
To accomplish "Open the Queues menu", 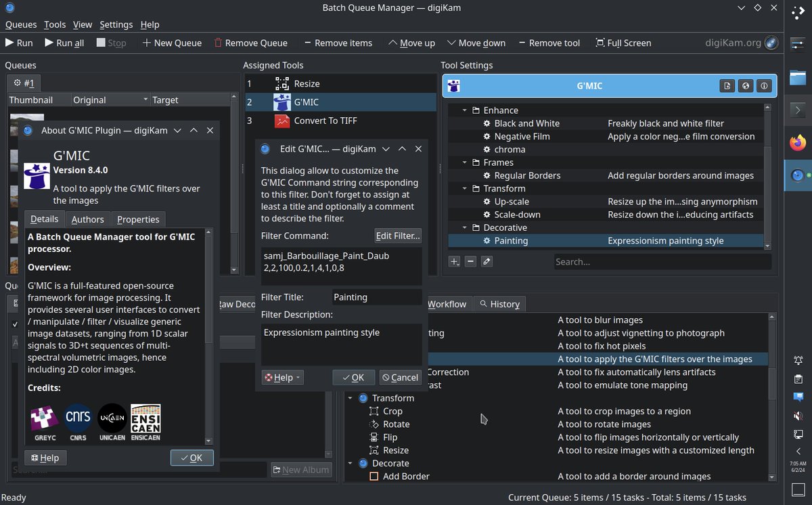I will click(x=21, y=24).
